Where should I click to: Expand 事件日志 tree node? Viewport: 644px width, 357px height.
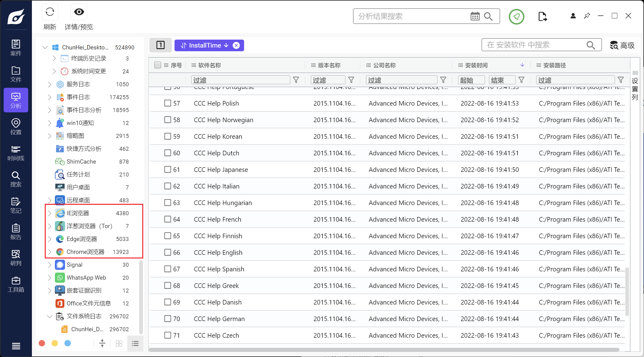pos(49,97)
